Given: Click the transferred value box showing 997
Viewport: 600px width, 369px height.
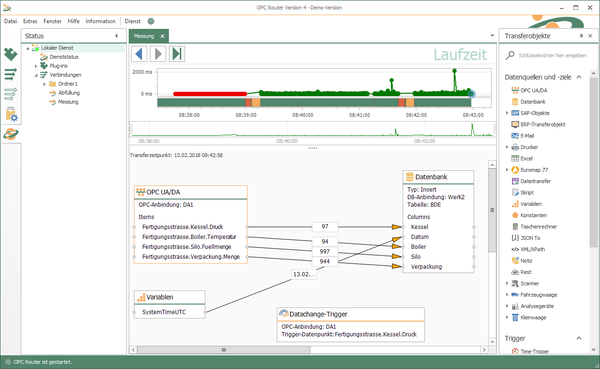Looking at the screenshot, I should pos(325,251).
